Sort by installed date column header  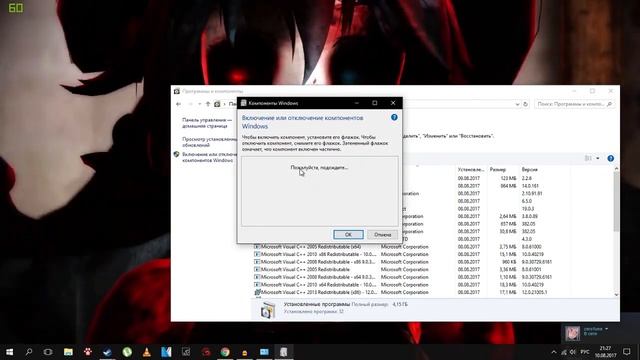click(471, 169)
